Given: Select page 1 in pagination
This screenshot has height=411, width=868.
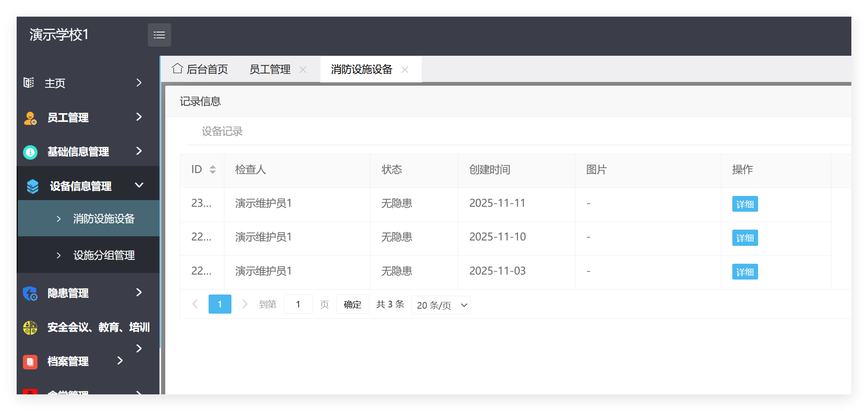Looking at the screenshot, I should (220, 304).
